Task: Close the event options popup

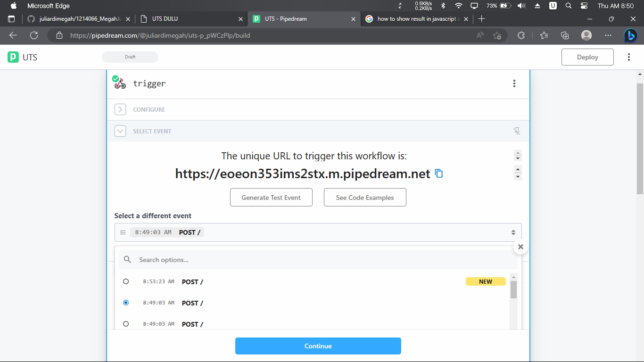Action: (x=520, y=247)
